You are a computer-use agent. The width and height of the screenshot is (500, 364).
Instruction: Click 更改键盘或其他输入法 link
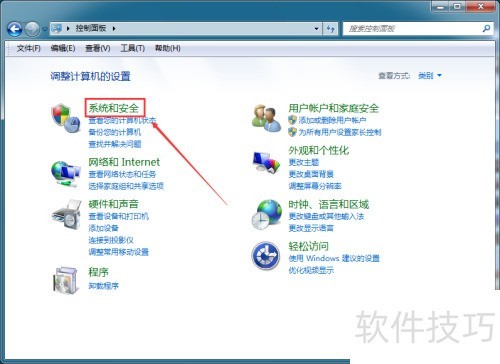coord(326,216)
